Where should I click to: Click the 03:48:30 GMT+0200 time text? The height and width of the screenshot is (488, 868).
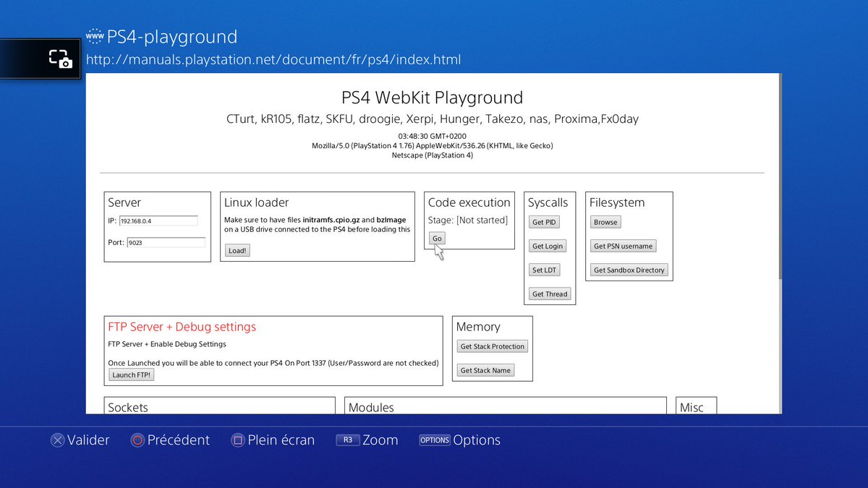[x=432, y=136]
